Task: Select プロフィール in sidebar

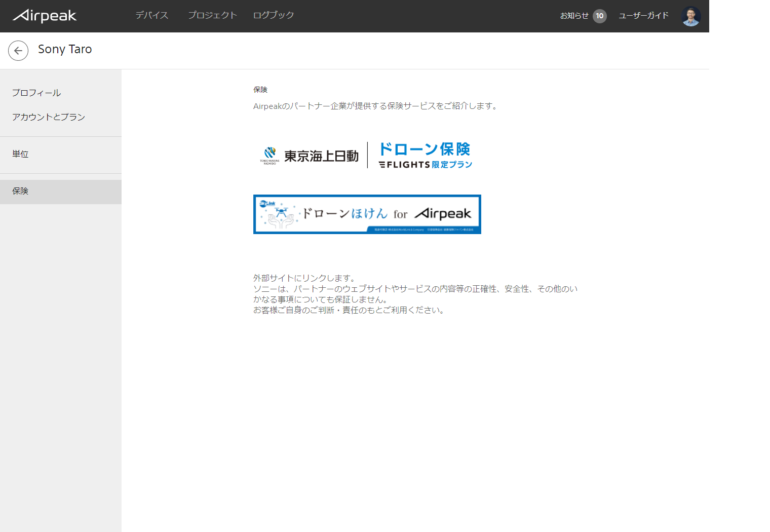Action: coord(61,93)
